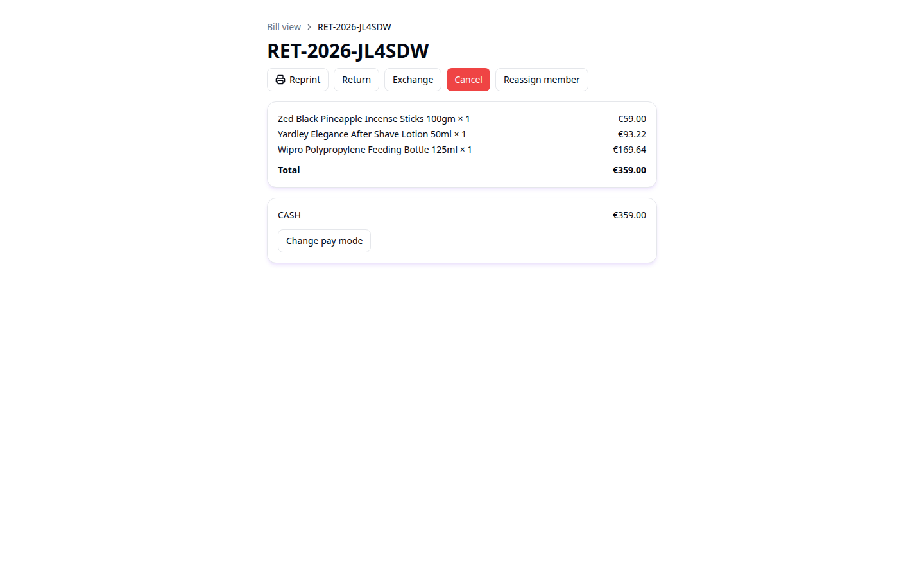
Task: Click Reassign member button
Action: pyautogui.click(x=542, y=80)
